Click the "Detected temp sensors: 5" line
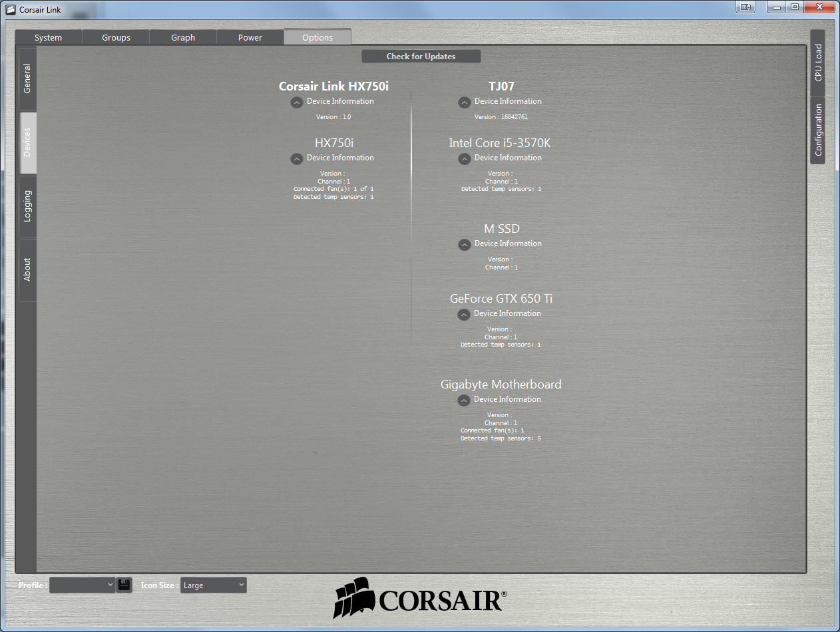The image size is (840, 632). 501,438
